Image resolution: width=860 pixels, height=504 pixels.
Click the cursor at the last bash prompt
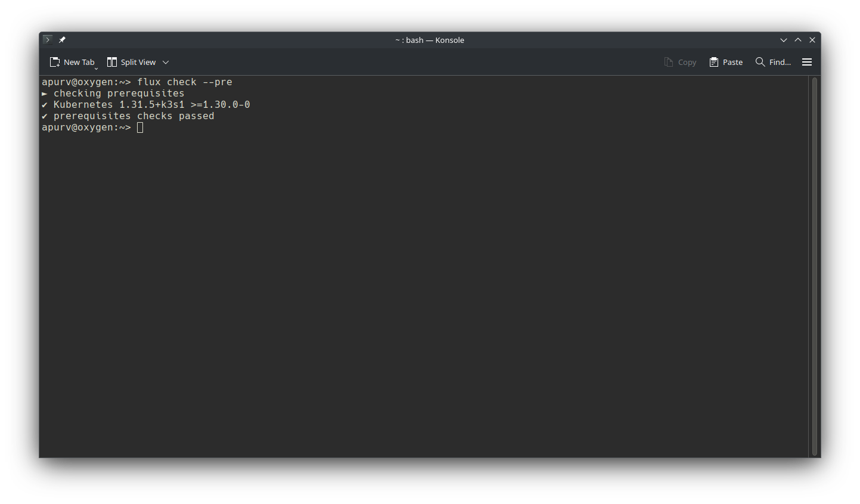click(x=140, y=127)
